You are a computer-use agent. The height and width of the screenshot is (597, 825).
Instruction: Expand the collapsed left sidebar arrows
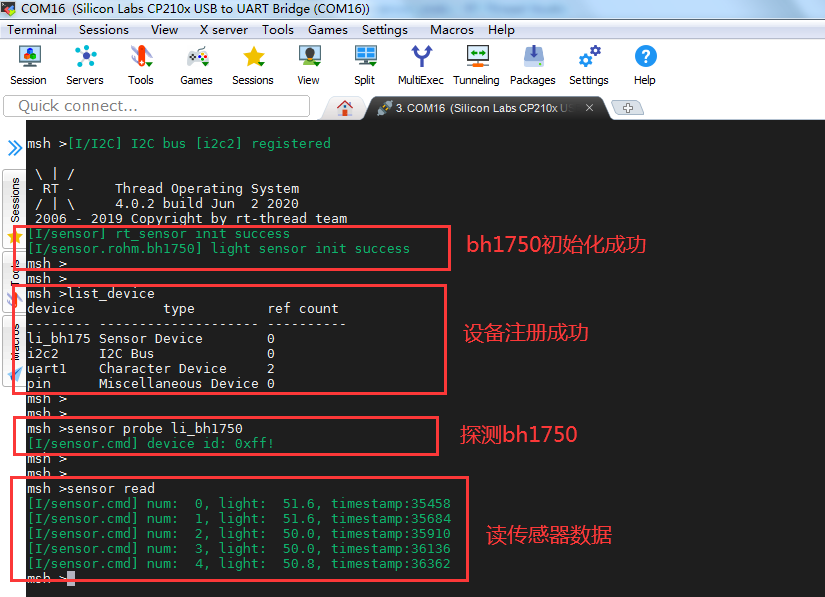[x=14, y=147]
